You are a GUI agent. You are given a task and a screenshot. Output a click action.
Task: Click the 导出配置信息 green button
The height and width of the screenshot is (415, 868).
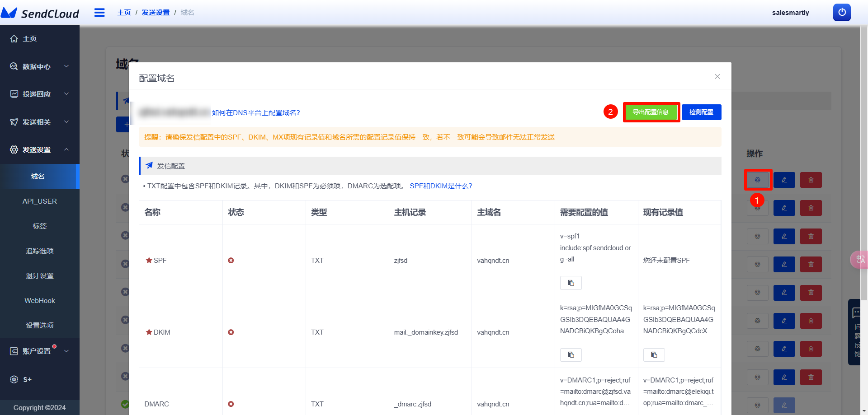coord(651,112)
